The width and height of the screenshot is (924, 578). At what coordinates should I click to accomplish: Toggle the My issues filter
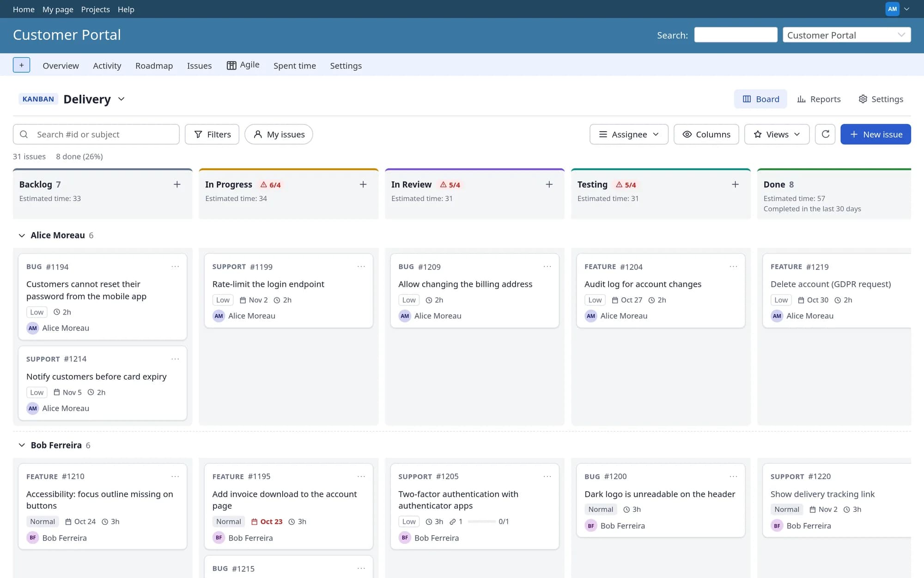coord(279,134)
